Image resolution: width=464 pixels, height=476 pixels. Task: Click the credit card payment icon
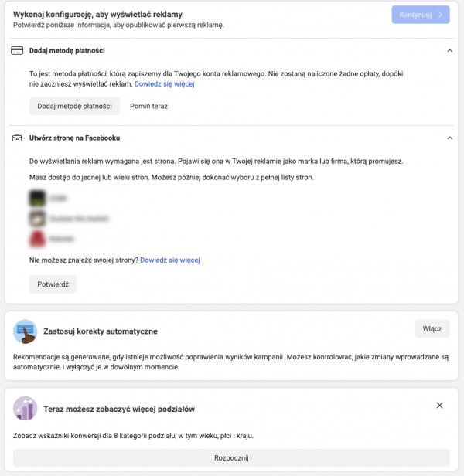click(x=17, y=51)
